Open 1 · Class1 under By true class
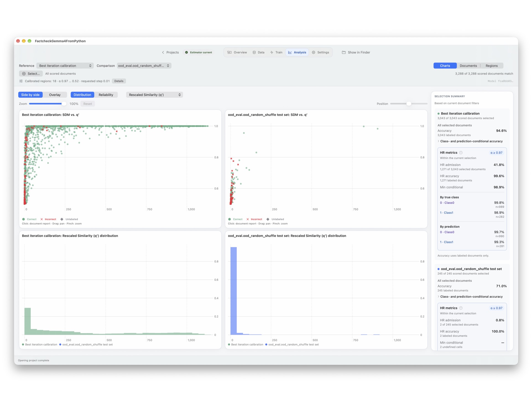Screen dimensions: 532x411 (447, 213)
